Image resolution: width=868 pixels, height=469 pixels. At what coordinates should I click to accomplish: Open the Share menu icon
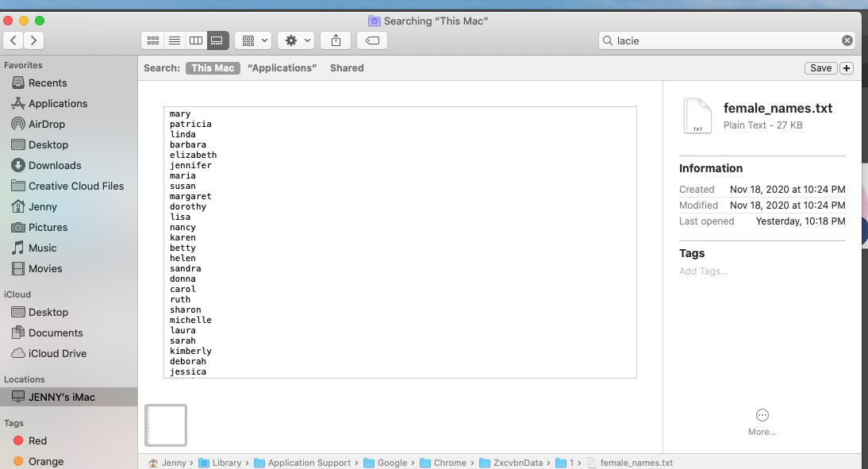pyautogui.click(x=336, y=40)
